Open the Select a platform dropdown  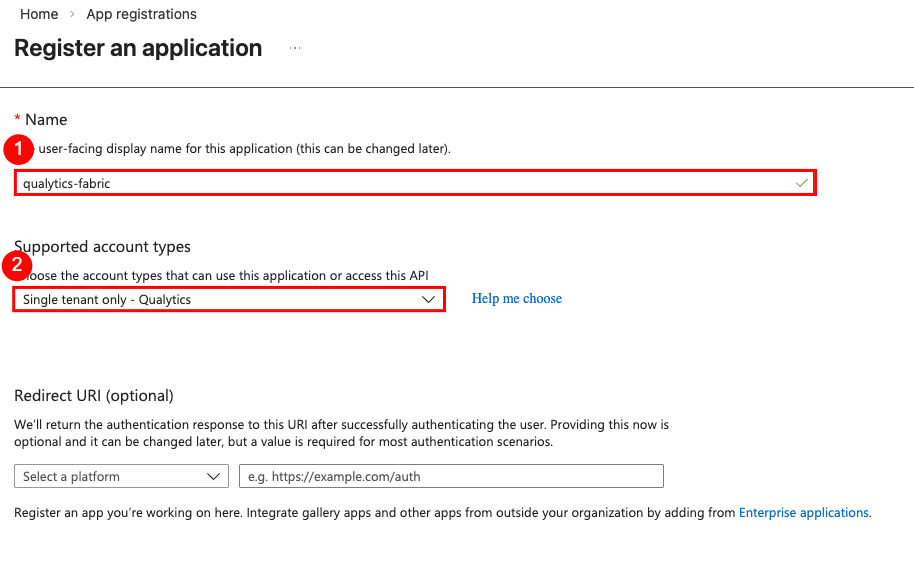click(x=121, y=476)
